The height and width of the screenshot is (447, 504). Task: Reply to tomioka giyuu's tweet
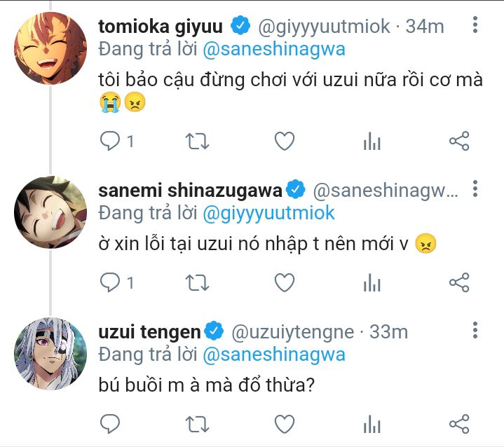(x=111, y=142)
